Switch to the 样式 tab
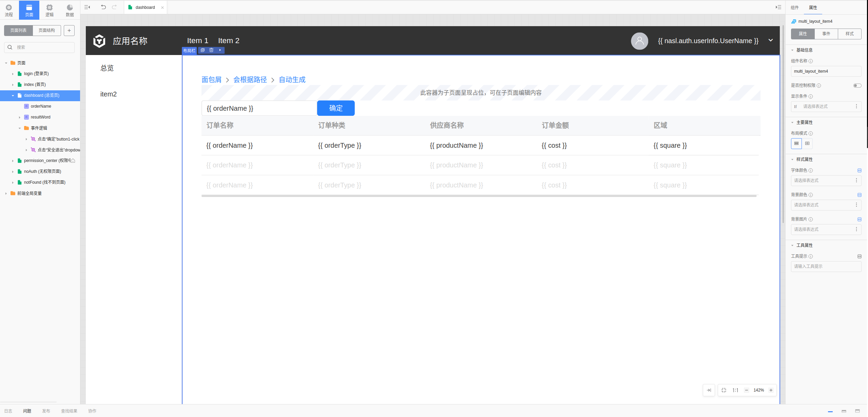Screen dimensions: 868x417 click(x=850, y=34)
